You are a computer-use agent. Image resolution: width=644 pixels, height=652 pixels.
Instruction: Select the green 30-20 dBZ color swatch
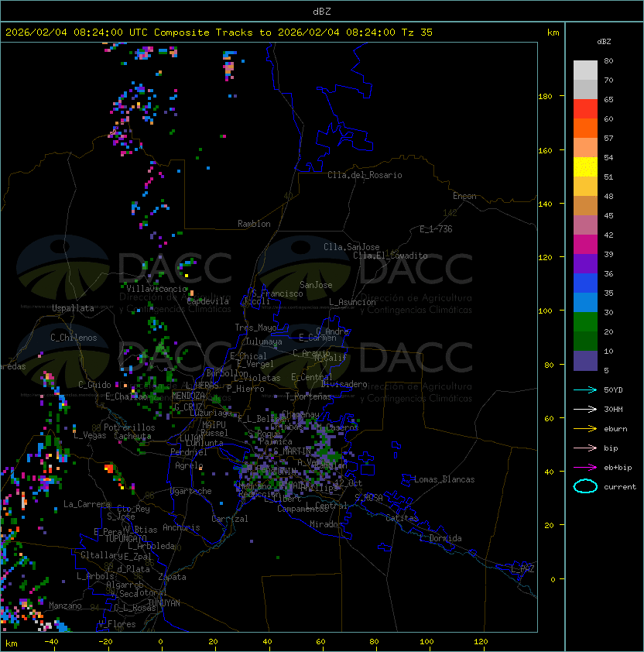pyautogui.click(x=585, y=321)
